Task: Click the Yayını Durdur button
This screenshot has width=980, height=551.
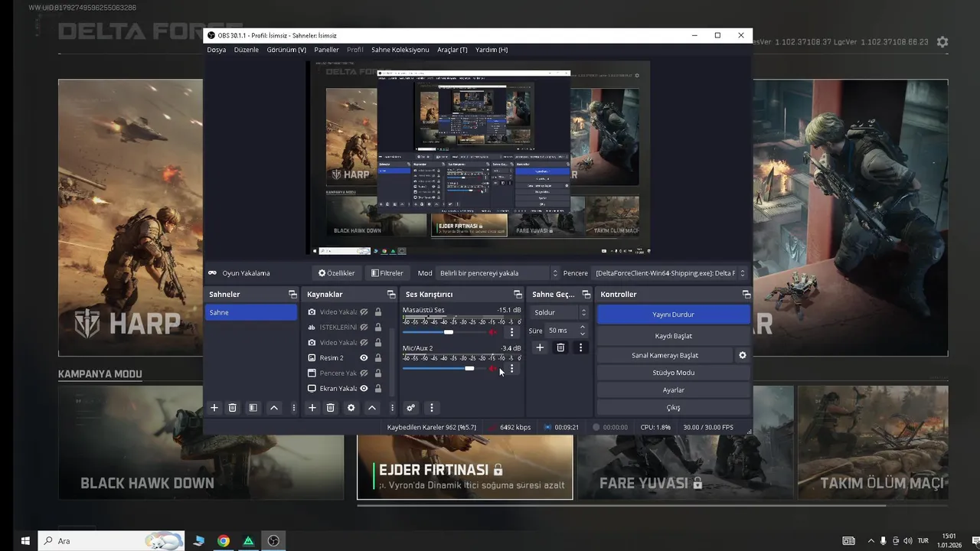Action: click(673, 315)
